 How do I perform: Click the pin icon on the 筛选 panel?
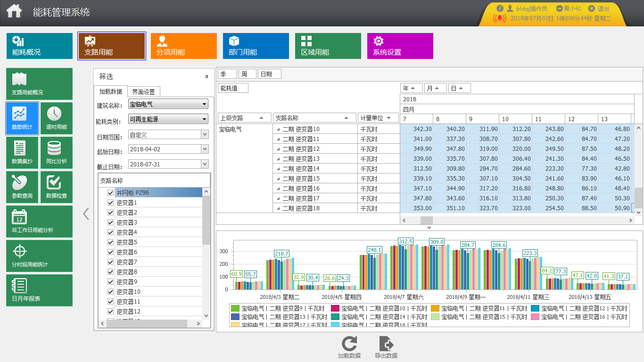206,77
